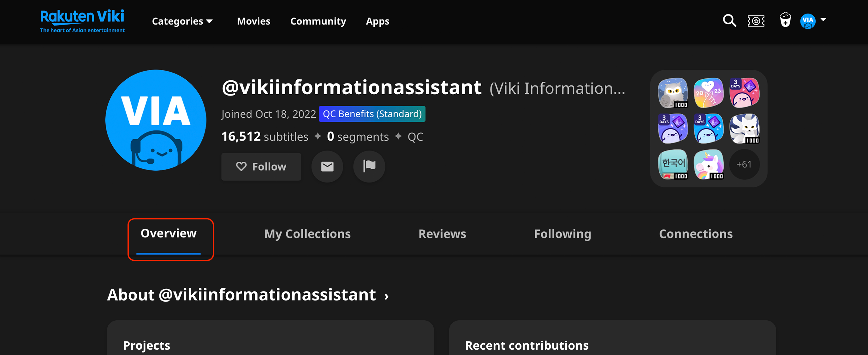
Task: Click the @vikiinformationassistant username heading
Action: (x=352, y=87)
